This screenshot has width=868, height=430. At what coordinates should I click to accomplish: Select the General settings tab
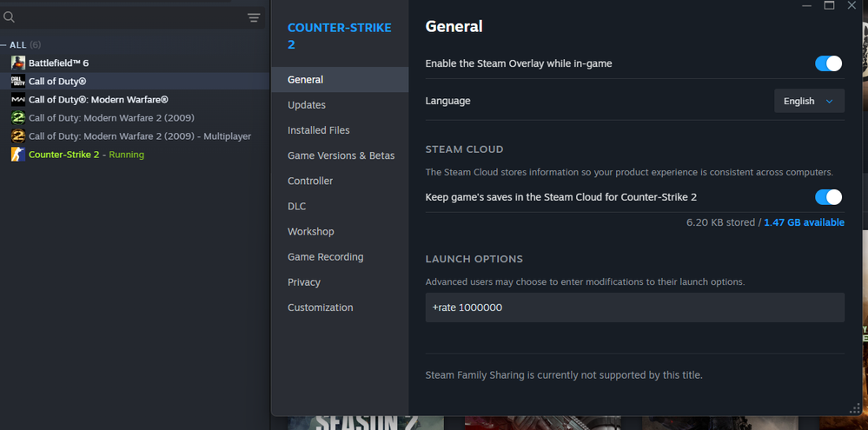(340, 80)
